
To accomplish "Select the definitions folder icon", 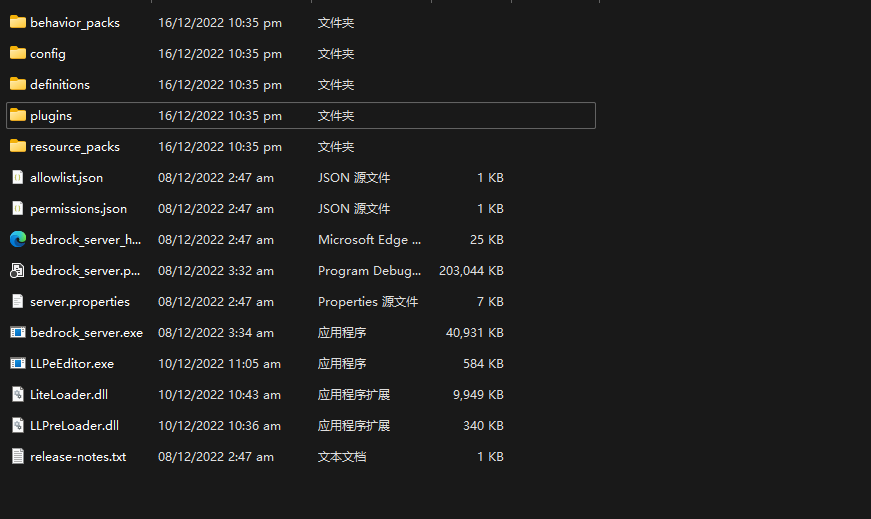I will tap(18, 84).
